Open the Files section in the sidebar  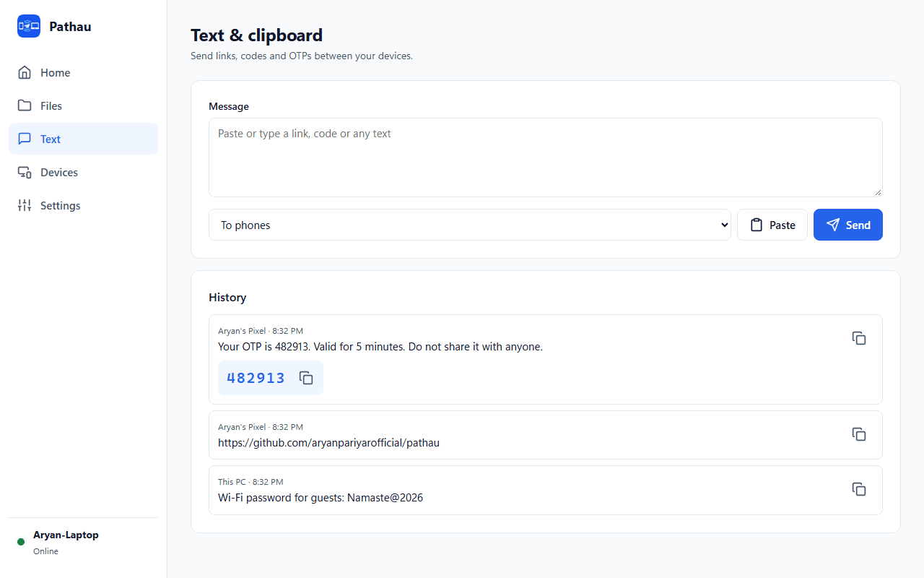click(83, 105)
